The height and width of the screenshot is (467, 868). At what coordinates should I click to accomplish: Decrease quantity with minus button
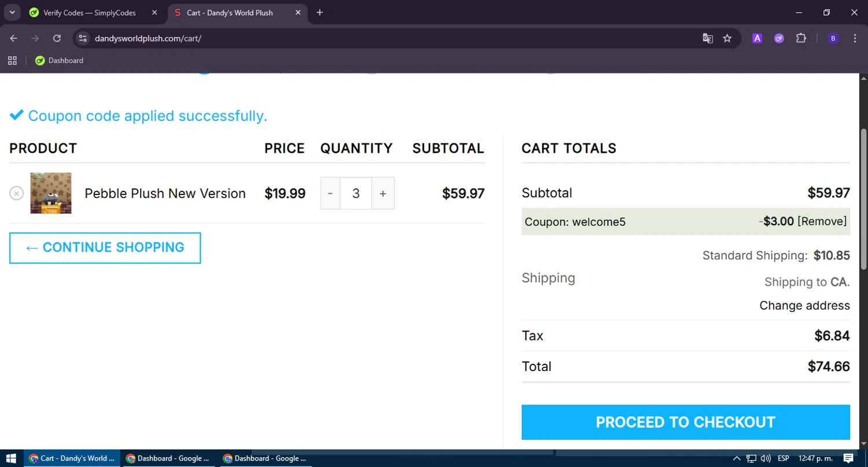pyautogui.click(x=330, y=193)
